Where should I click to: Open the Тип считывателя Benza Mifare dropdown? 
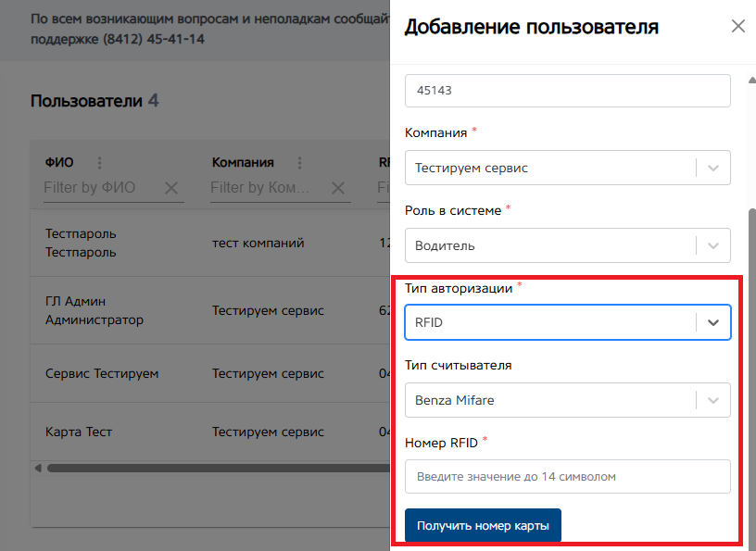(568, 400)
